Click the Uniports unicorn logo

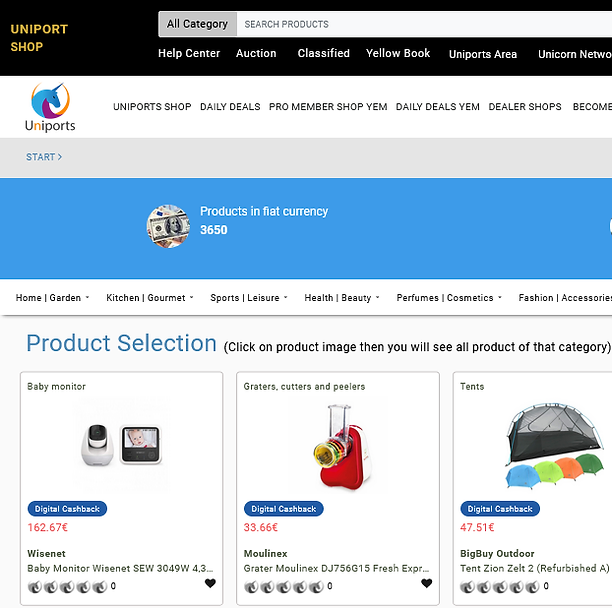coord(50,107)
